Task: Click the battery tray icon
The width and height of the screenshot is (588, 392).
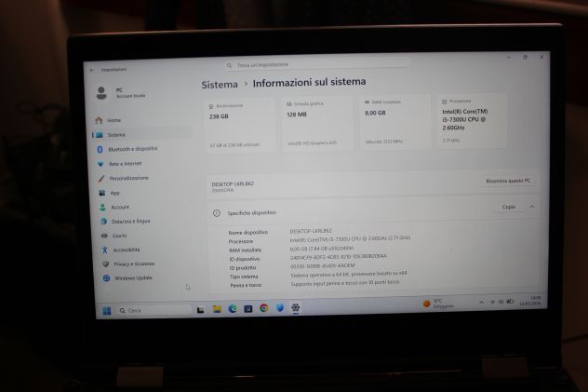Action: click(510, 302)
